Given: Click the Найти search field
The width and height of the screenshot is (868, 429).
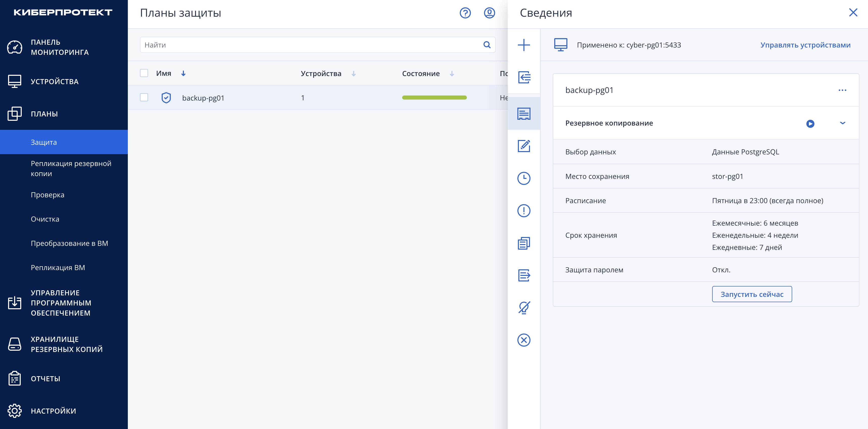Looking at the screenshot, I should click(317, 45).
